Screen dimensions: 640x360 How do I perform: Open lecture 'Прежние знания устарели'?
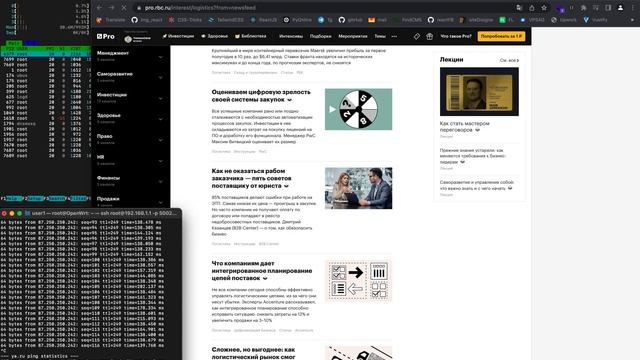[x=473, y=156]
